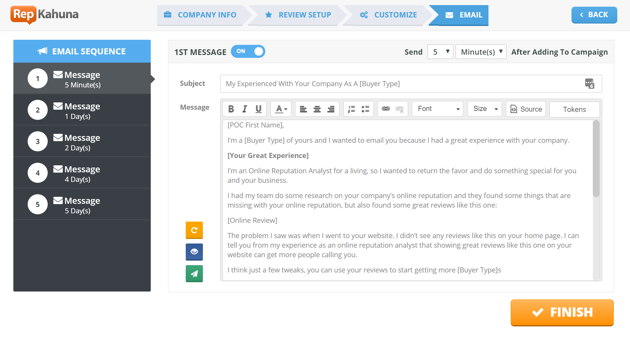This screenshot has height=364, width=630.
Task: Click the orange reset/refresh icon button
Action: tap(194, 230)
